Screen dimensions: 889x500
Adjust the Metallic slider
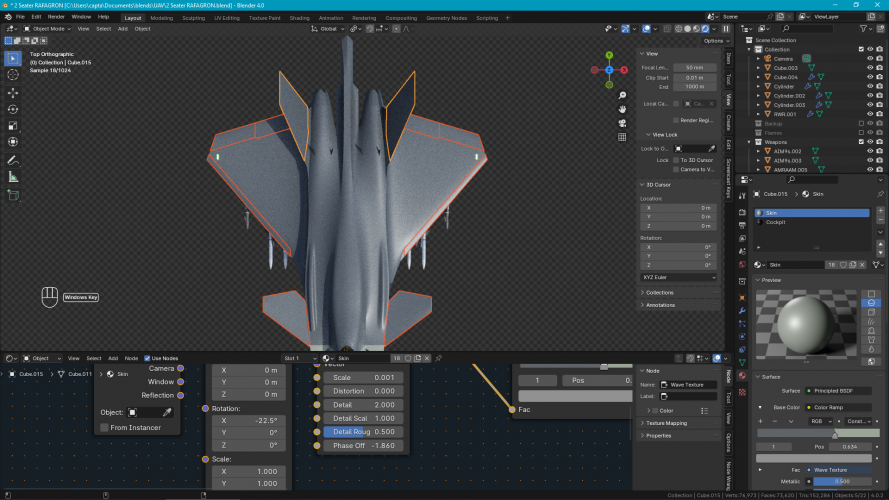(x=842, y=481)
